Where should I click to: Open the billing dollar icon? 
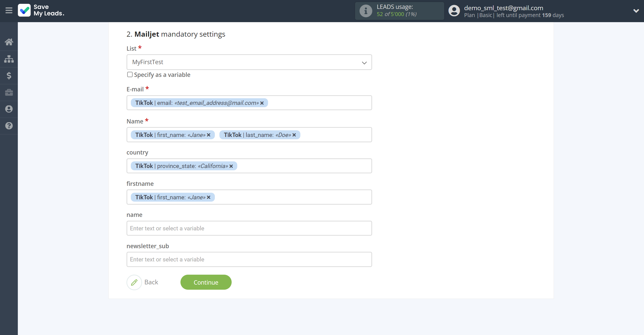click(x=9, y=76)
